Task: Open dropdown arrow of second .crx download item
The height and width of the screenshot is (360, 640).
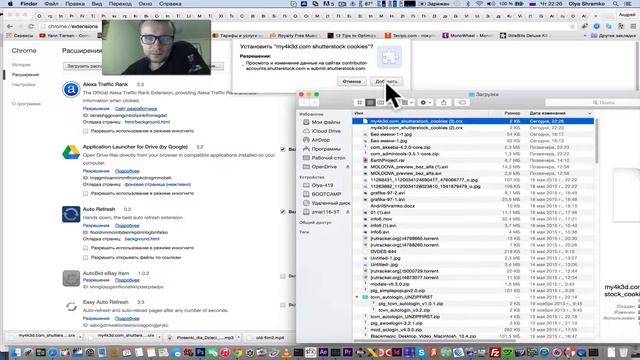Action: tap(159, 338)
